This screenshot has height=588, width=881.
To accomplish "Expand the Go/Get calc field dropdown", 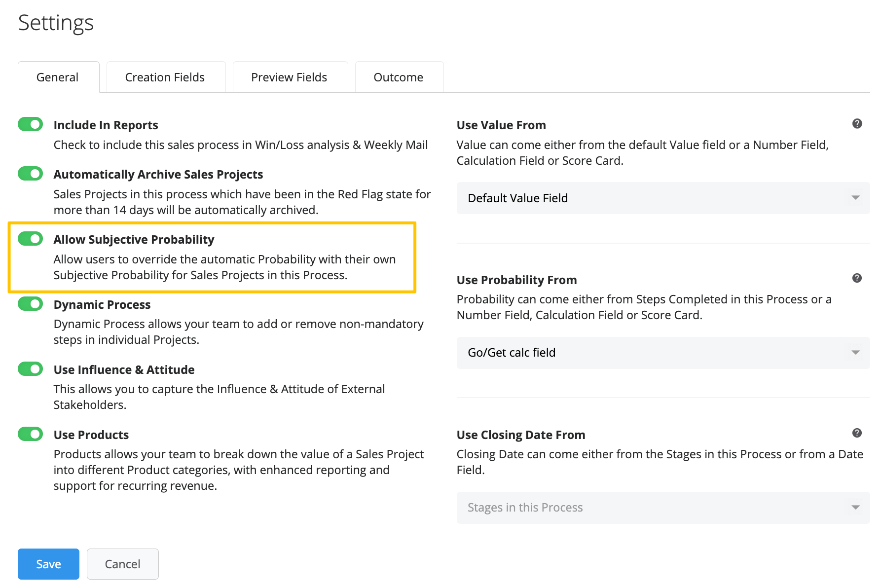I will coord(662,353).
